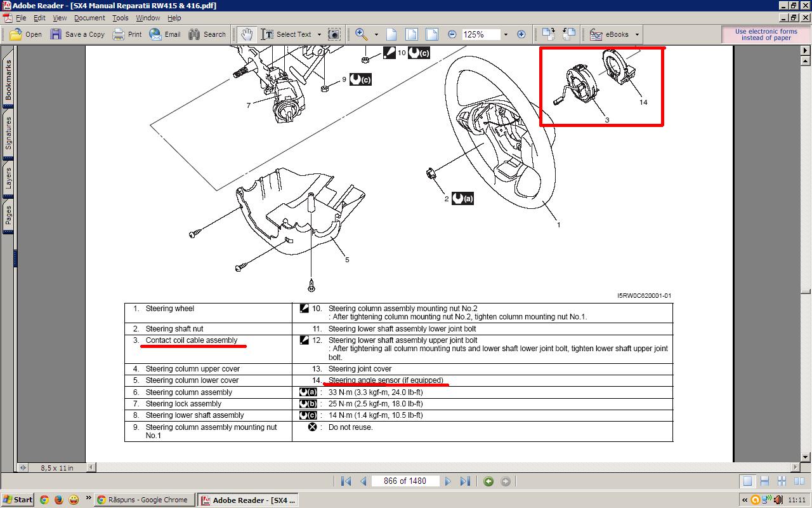Click the Adobe Reader taskbar button
Screen dimensions: 812x508
coord(248,500)
